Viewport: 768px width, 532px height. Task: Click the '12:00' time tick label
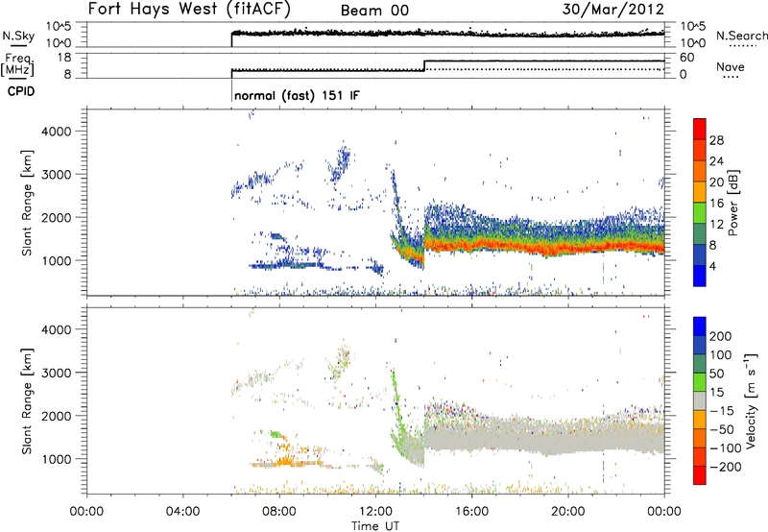point(375,512)
